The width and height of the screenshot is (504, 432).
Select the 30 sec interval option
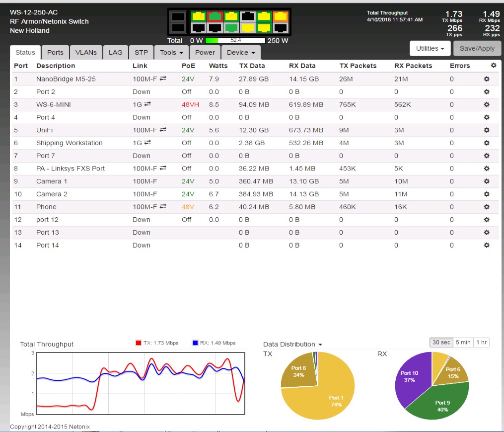[441, 343]
